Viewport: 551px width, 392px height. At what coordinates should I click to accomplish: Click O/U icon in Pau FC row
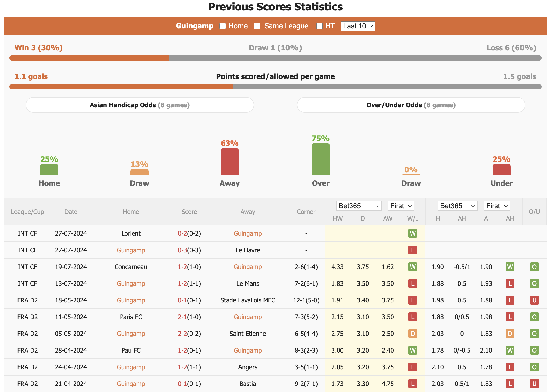534,350
